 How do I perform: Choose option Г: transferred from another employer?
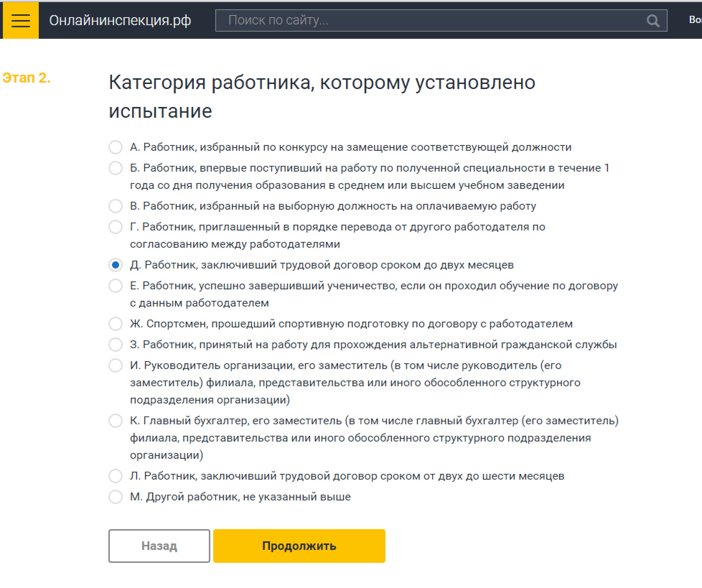pos(116,227)
